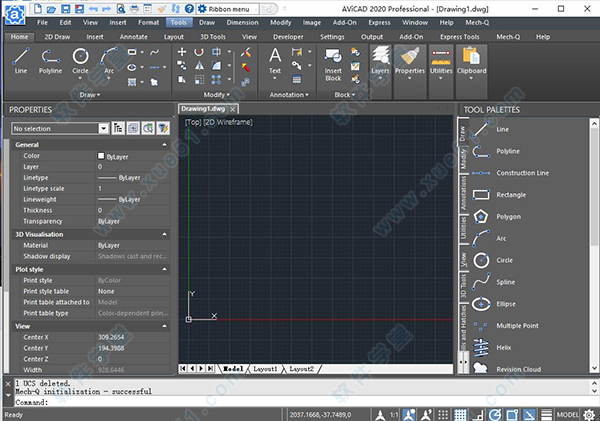Viewport: 600px width, 421px height.
Task: Toggle entity snap tracking in status bar
Action: tap(529, 414)
